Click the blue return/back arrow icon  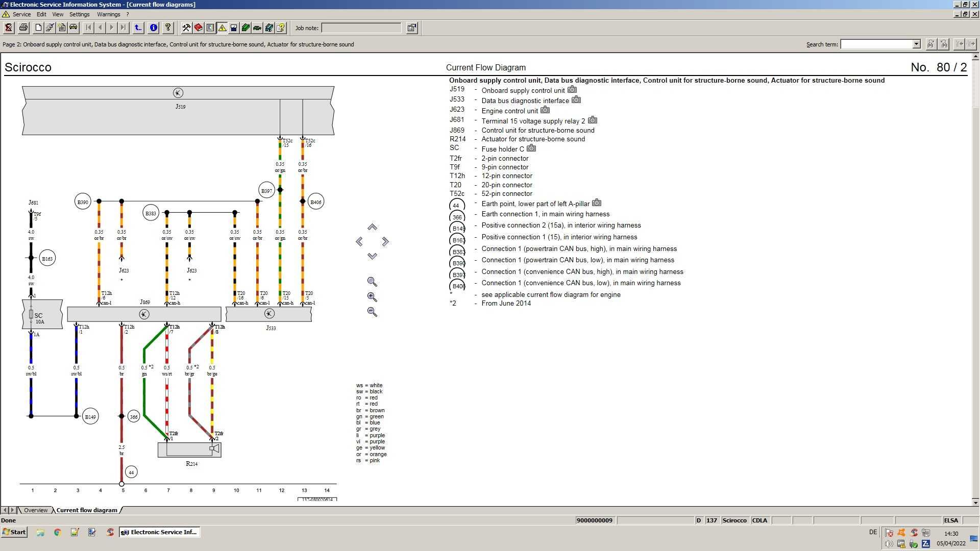point(138,28)
